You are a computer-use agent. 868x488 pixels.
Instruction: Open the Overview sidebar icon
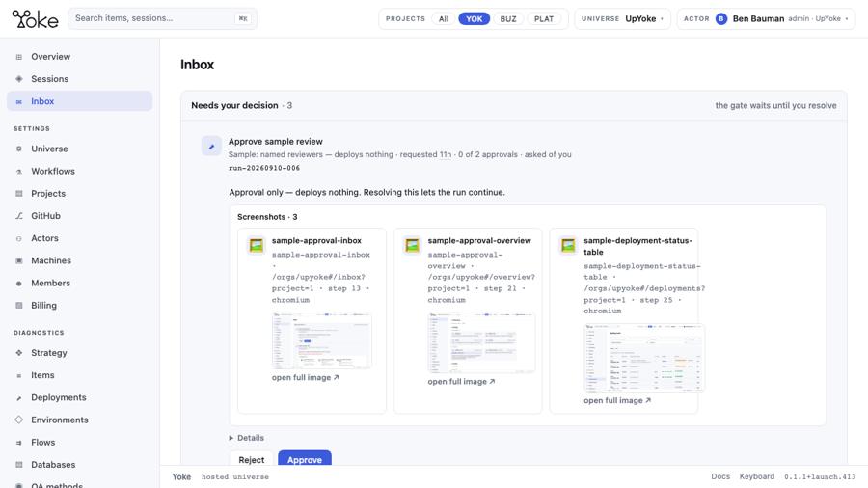click(x=19, y=57)
